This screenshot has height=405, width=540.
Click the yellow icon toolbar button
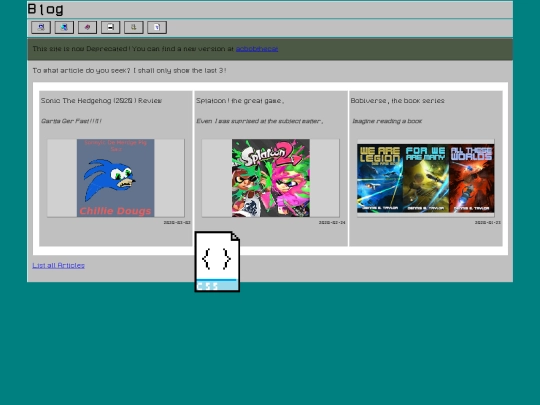click(x=134, y=27)
